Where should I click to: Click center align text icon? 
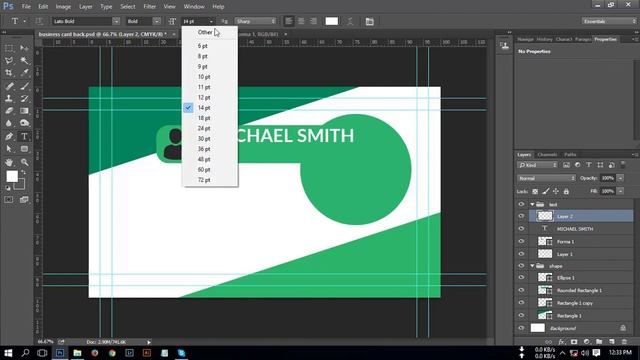301,21
